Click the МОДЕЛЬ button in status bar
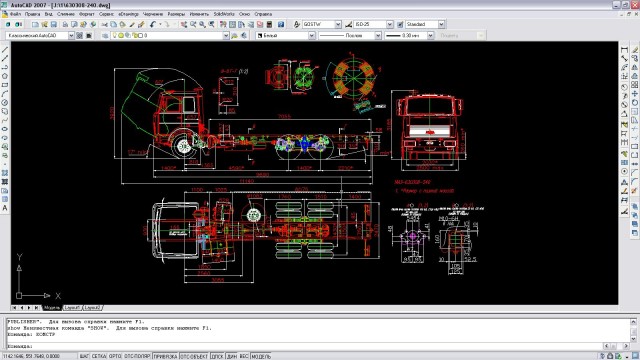 [x=261, y=356]
